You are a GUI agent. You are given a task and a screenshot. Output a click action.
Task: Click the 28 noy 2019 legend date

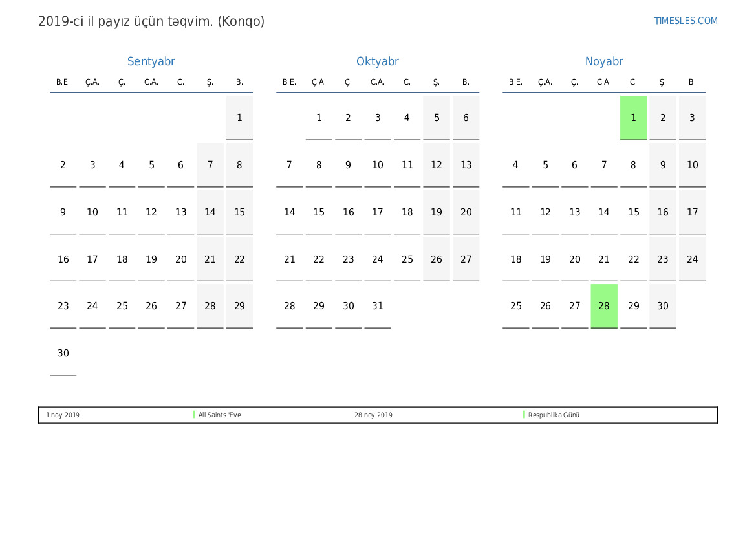[x=373, y=415]
